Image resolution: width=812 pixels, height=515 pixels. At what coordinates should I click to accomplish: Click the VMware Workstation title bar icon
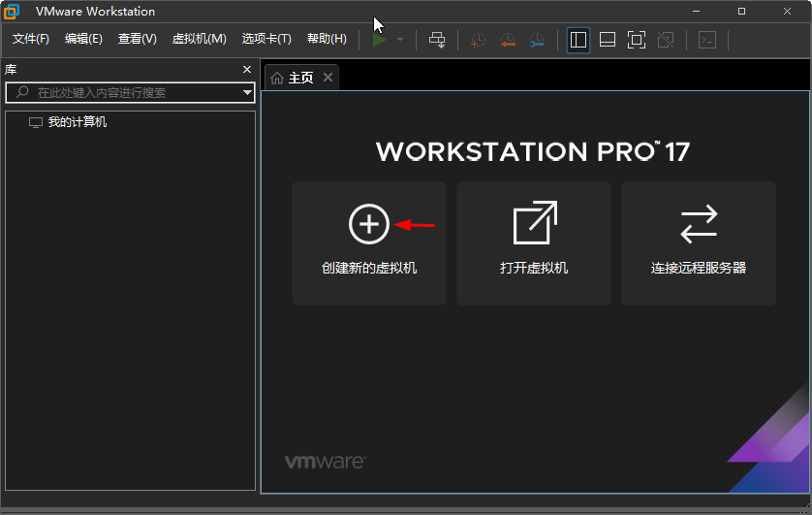(12, 12)
